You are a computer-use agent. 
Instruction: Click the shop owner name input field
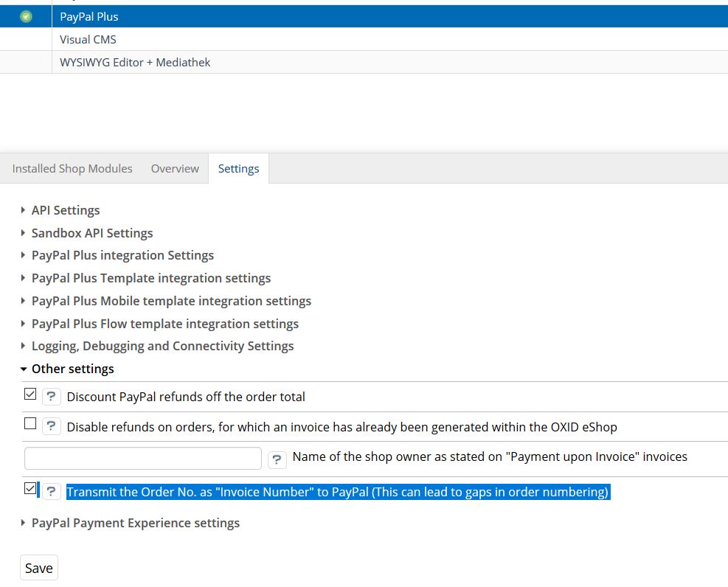[143, 459]
